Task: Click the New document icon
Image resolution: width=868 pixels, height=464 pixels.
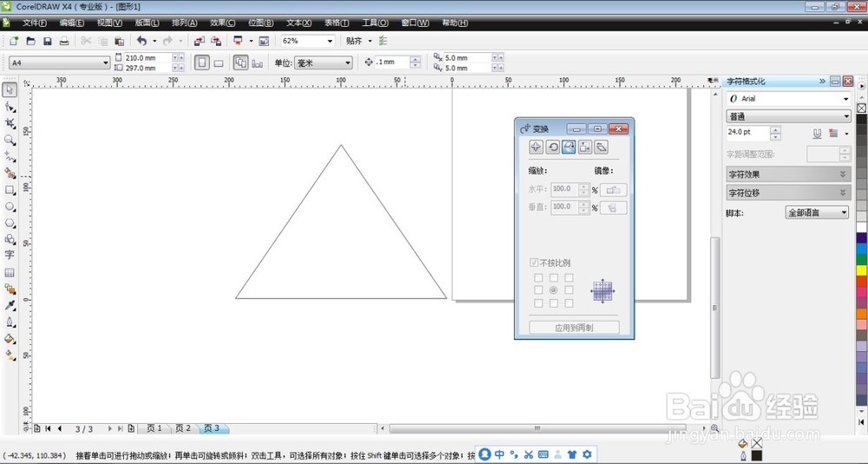Action: 15,41
